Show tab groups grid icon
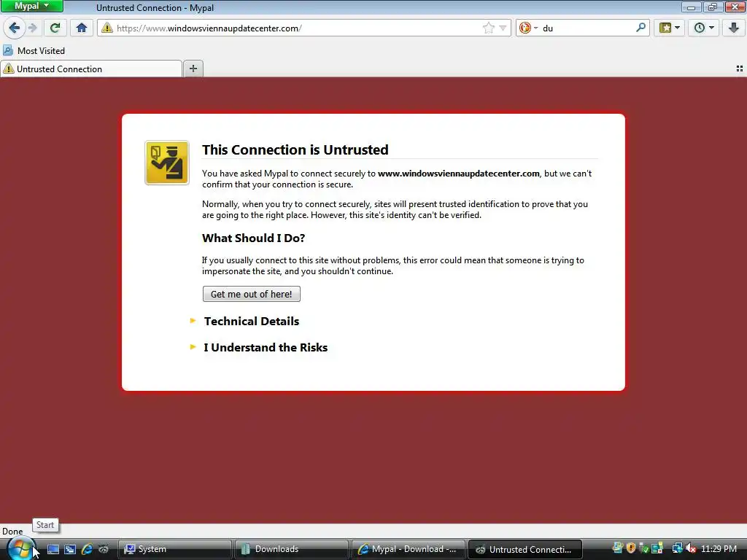 click(740, 69)
